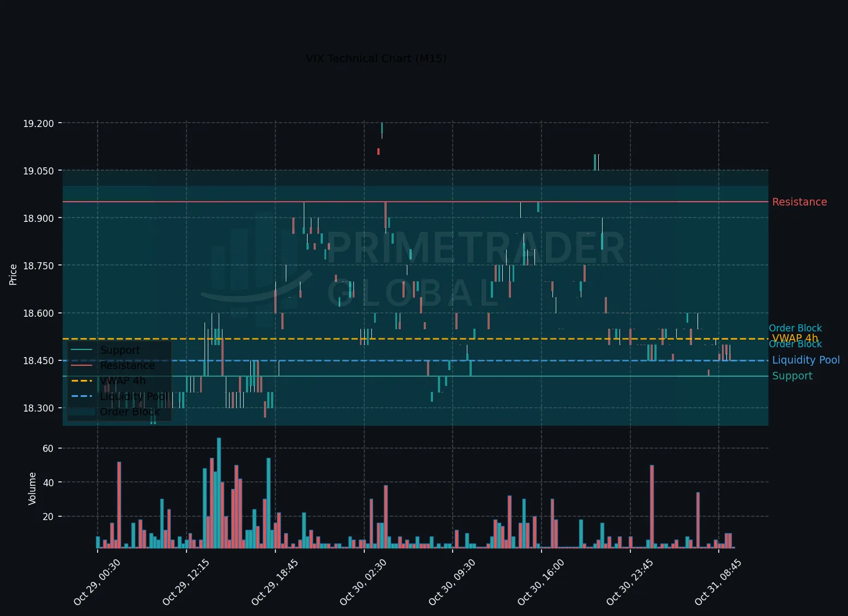
Task: Click the "Oct 30, 16:00" time label
Action: pos(541,582)
